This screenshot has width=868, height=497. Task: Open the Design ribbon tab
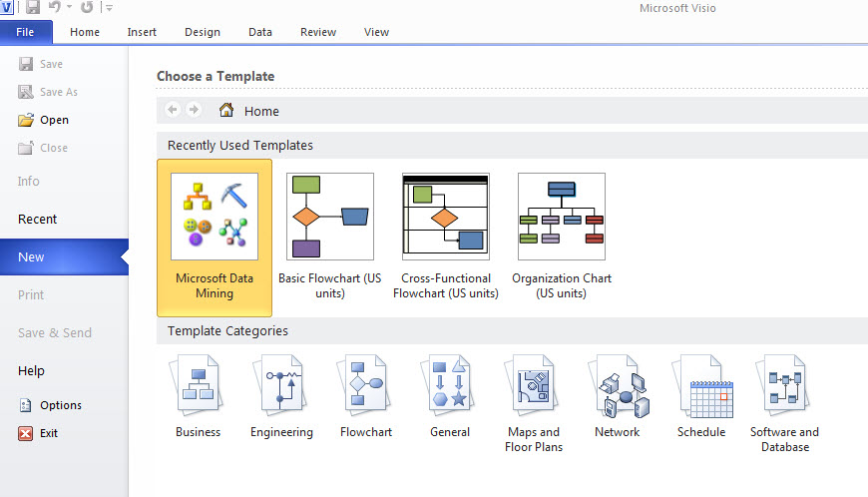[203, 32]
